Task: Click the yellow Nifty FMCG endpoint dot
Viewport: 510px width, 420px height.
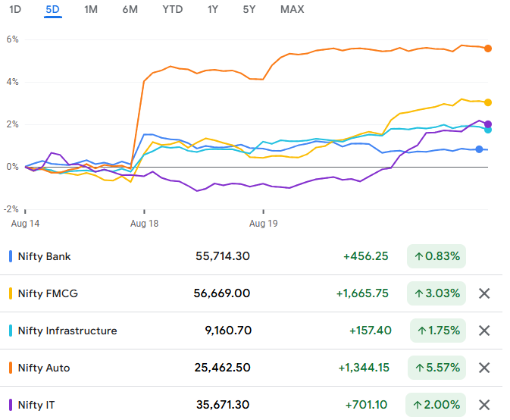Action: 488,102
